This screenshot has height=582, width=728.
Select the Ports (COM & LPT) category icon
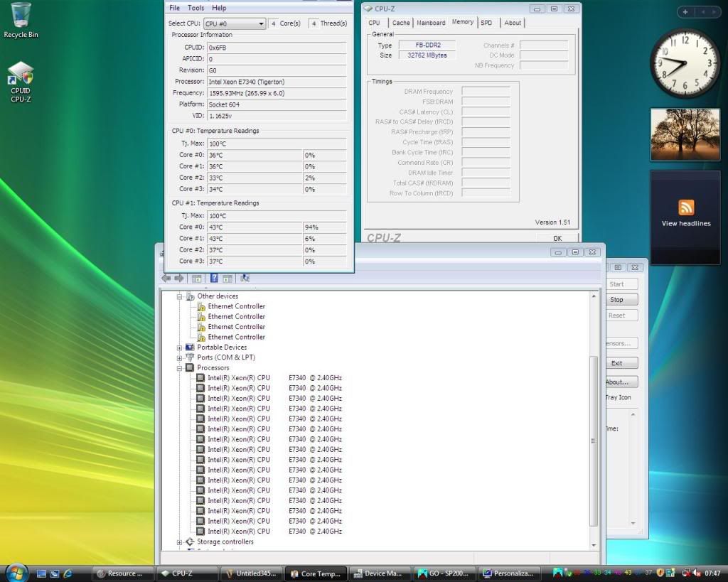point(190,357)
